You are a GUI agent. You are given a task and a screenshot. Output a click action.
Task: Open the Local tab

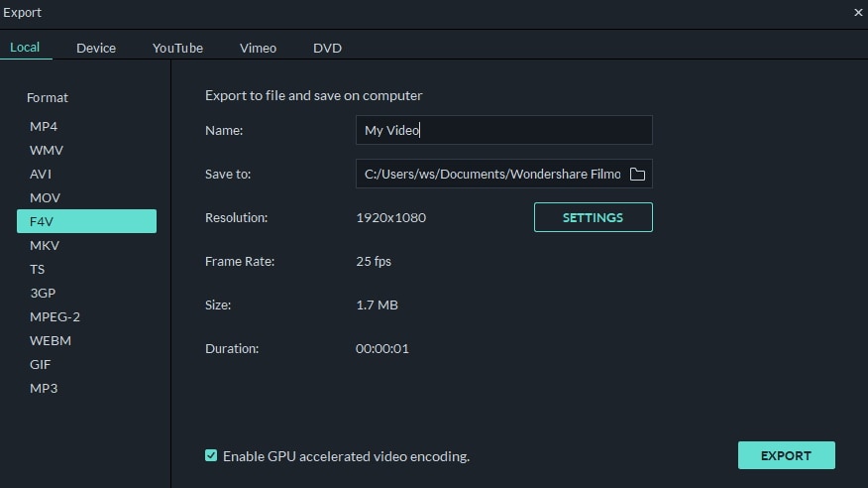(x=25, y=48)
